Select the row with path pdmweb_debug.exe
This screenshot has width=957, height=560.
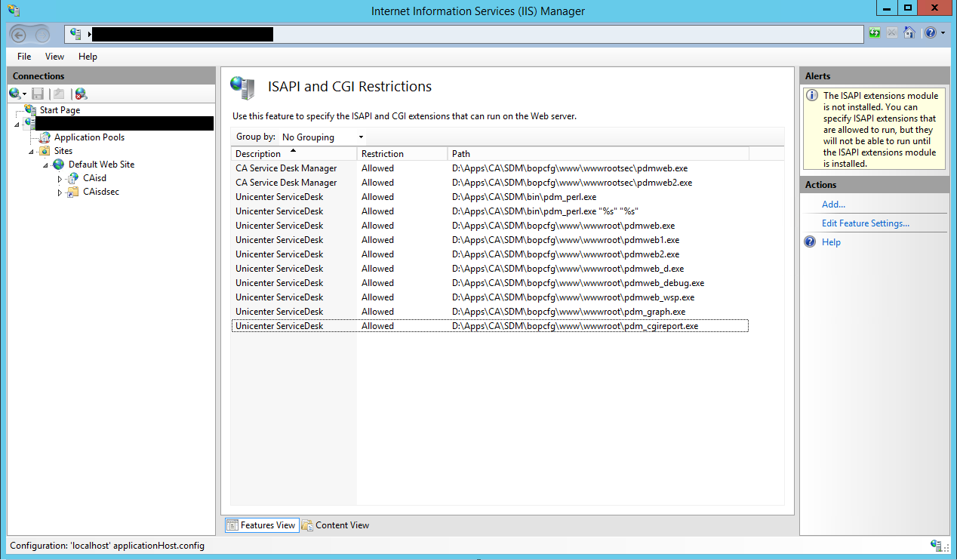coord(490,283)
